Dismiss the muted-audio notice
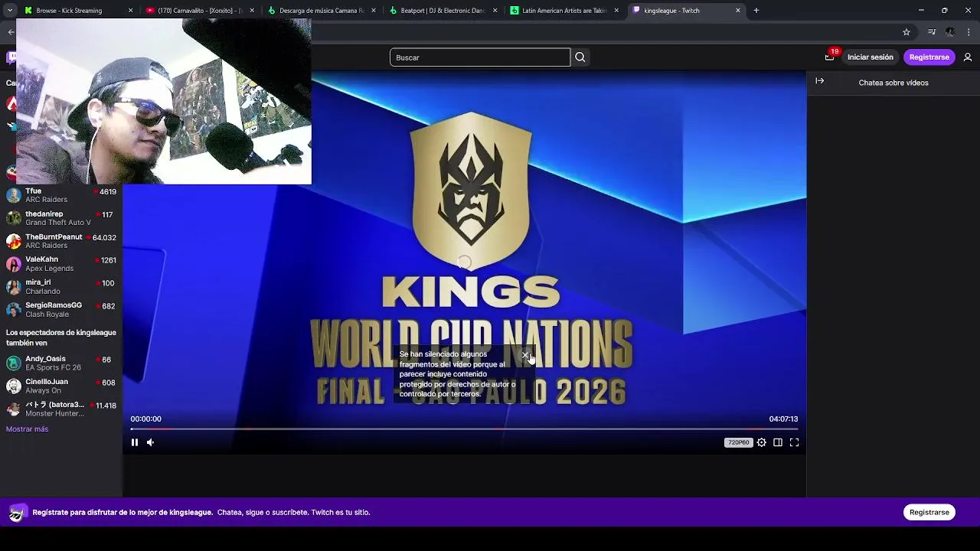The image size is (980, 551). (525, 354)
